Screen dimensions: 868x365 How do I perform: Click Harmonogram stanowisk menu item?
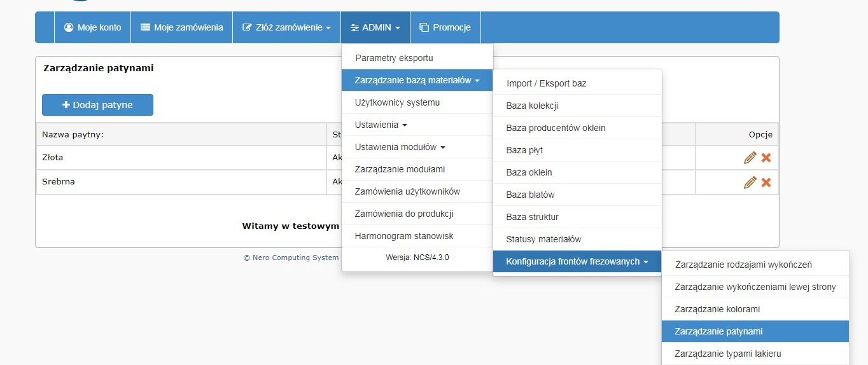point(404,236)
